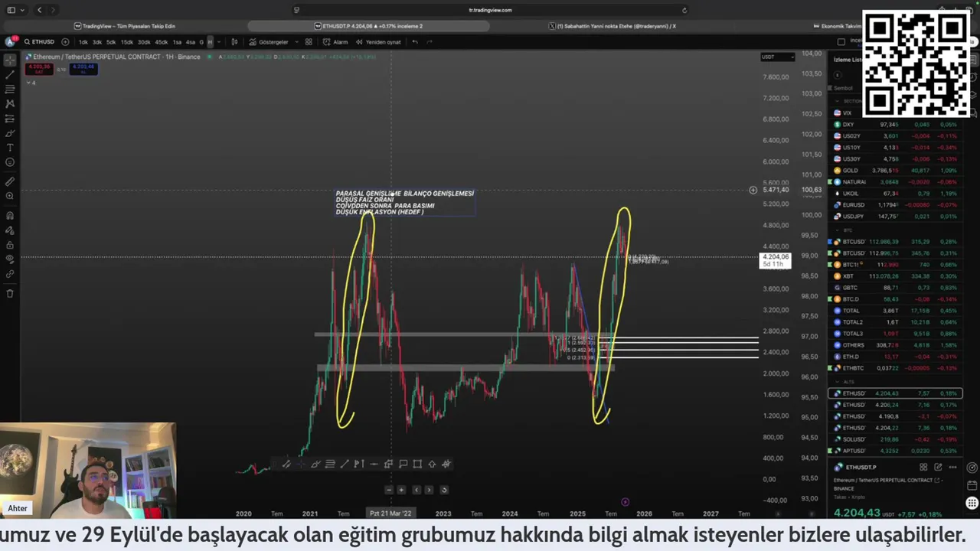Viewport: 980px width, 551px height.
Task: Select favorites toolbar rectangle shape tool
Action: (417, 464)
